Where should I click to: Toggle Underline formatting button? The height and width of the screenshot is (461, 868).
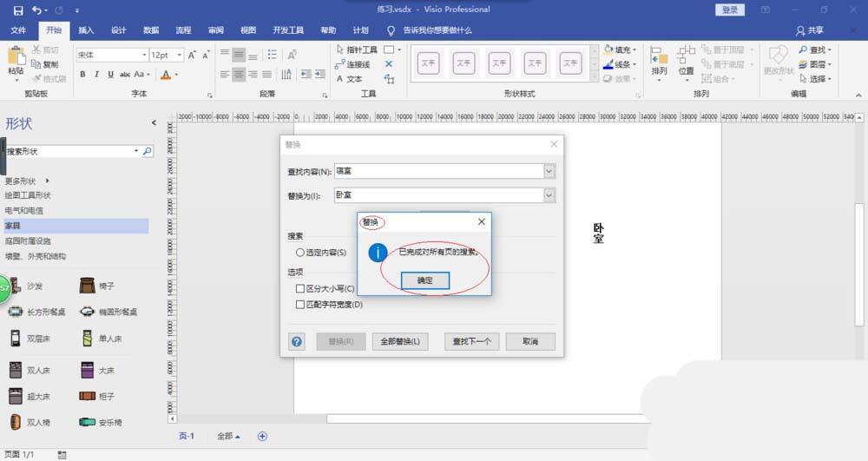pyautogui.click(x=110, y=74)
